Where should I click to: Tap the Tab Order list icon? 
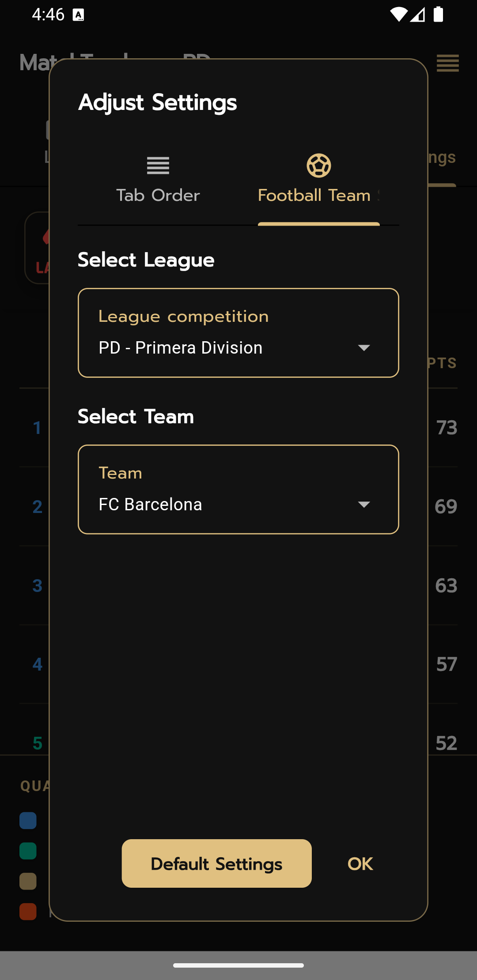[158, 166]
